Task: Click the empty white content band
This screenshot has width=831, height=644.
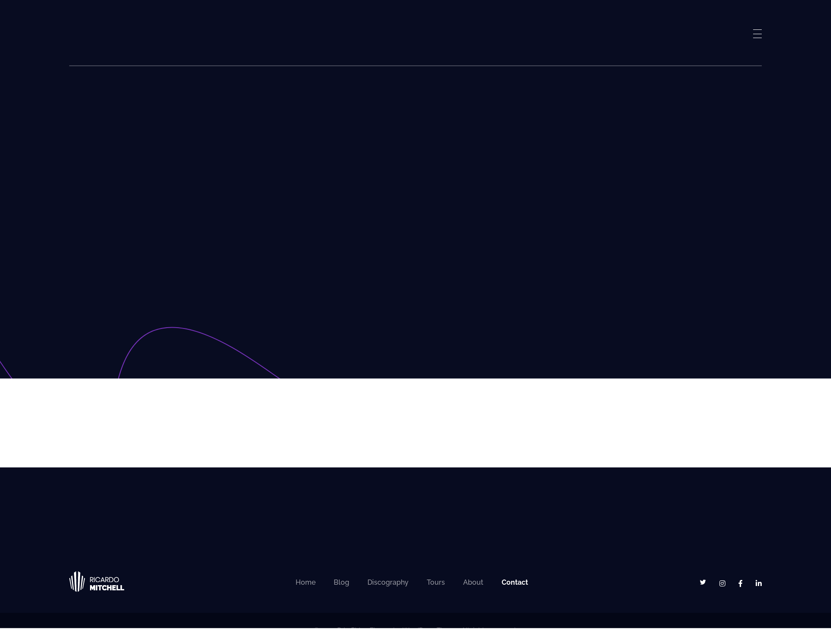Action: click(415, 423)
